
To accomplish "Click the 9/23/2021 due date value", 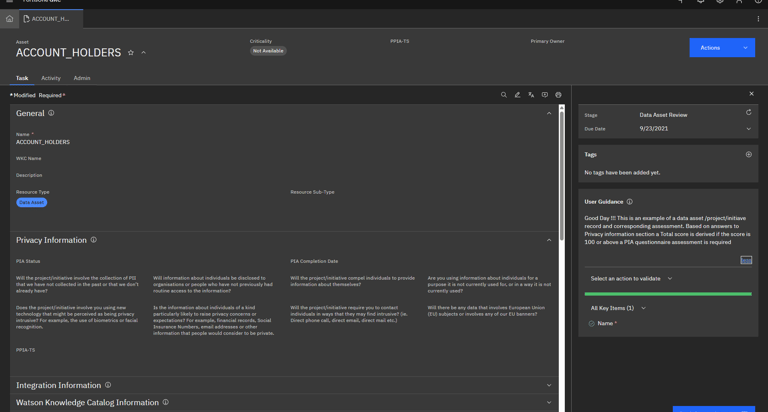I will [653, 128].
